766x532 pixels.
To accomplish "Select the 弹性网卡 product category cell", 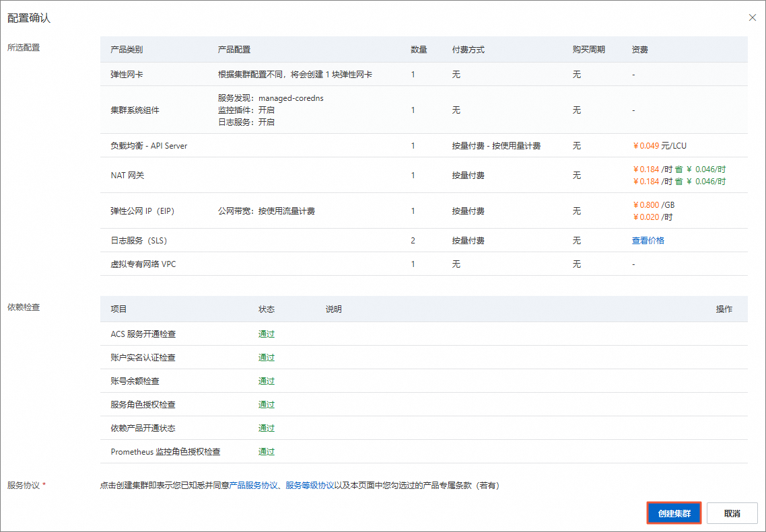I will [x=127, y=74].
